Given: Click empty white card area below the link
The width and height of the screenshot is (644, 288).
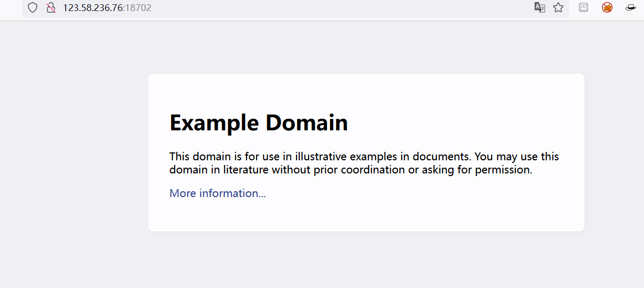Looking at the screenshot, I should (x=366, y=217).
